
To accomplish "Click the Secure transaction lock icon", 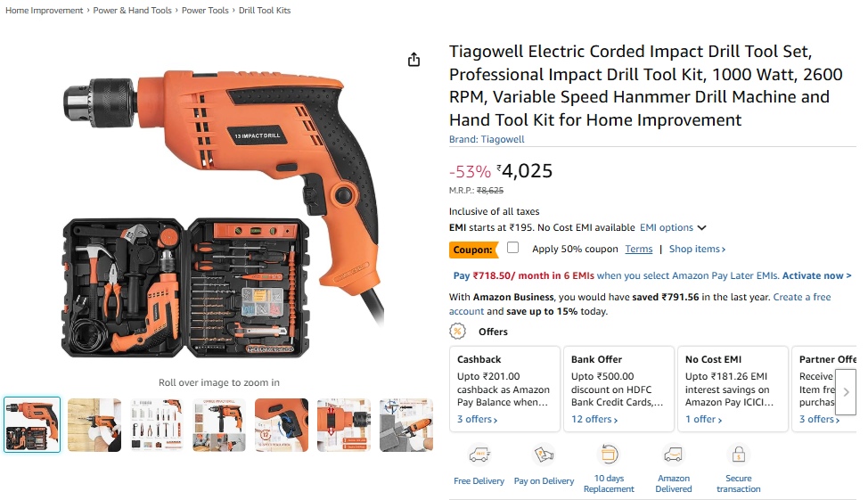I will (x=739, y=455).
